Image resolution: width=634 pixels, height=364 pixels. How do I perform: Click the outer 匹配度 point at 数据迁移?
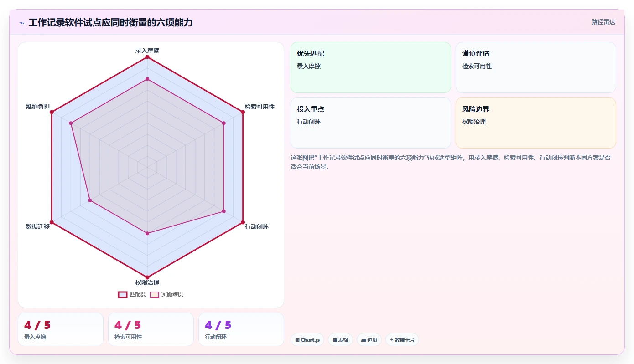tap(52, 222)
